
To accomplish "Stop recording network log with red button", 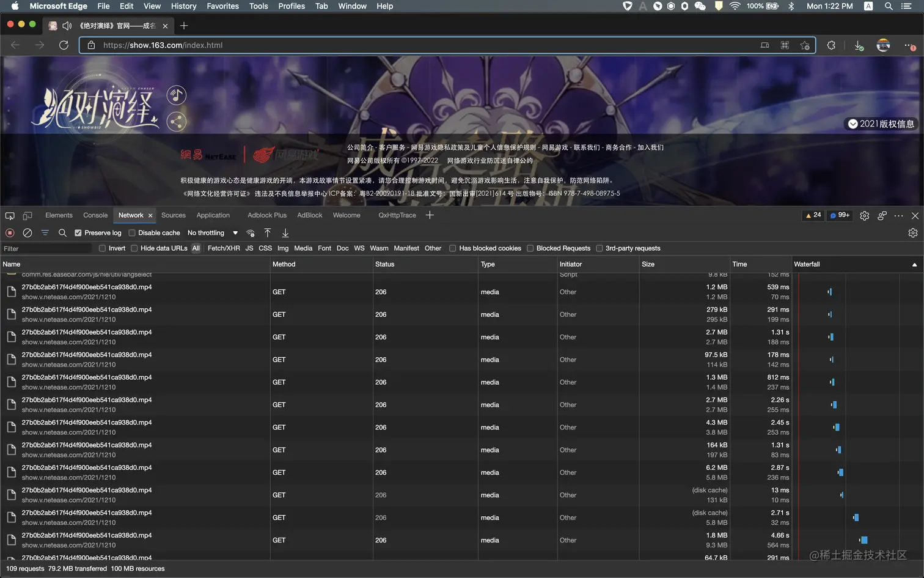I will click(10, 233).
